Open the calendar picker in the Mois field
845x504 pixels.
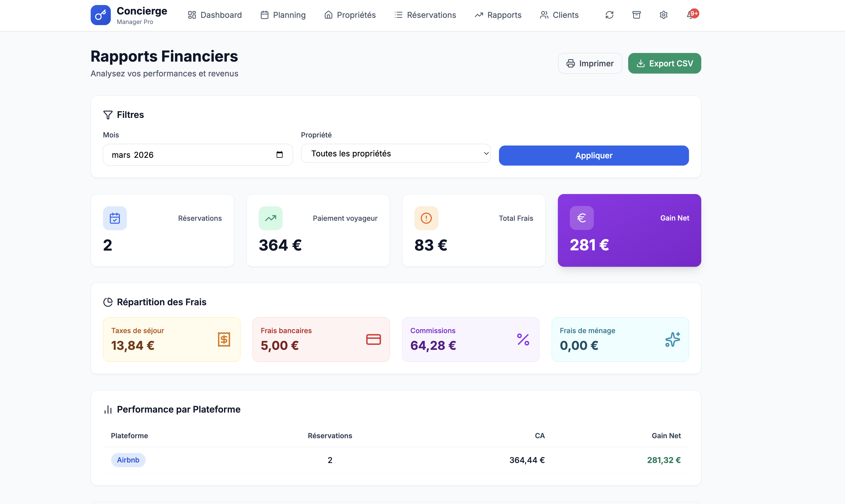pyautogui.click(x=280, y=154)
